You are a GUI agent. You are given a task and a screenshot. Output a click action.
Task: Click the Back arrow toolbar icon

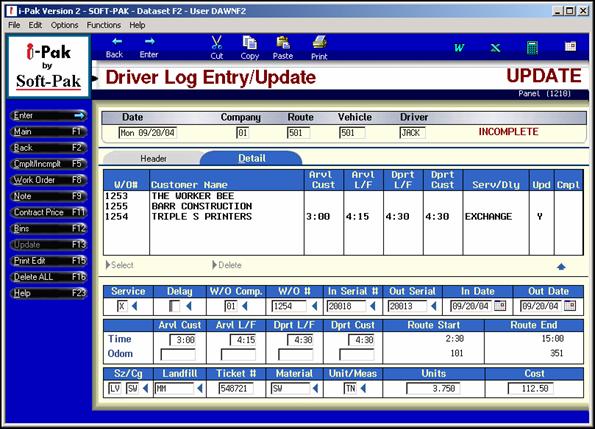pyautogui.click(x=117, y=42)
